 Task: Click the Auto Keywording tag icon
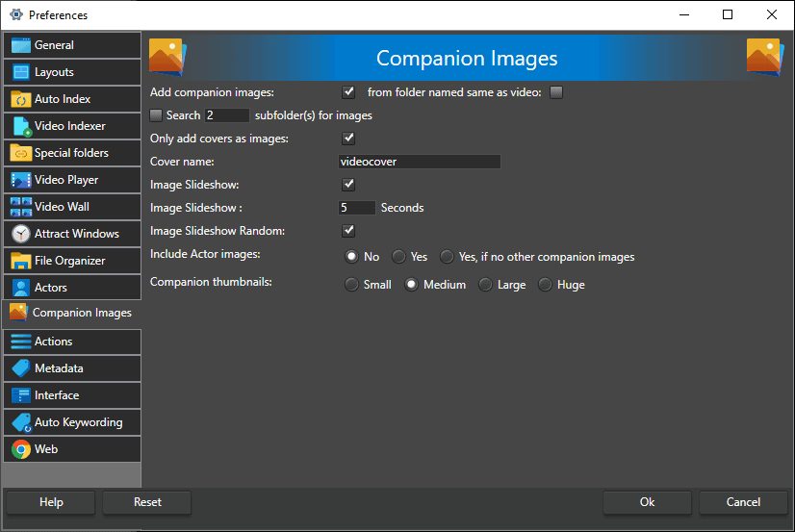[x=22, y=422]
